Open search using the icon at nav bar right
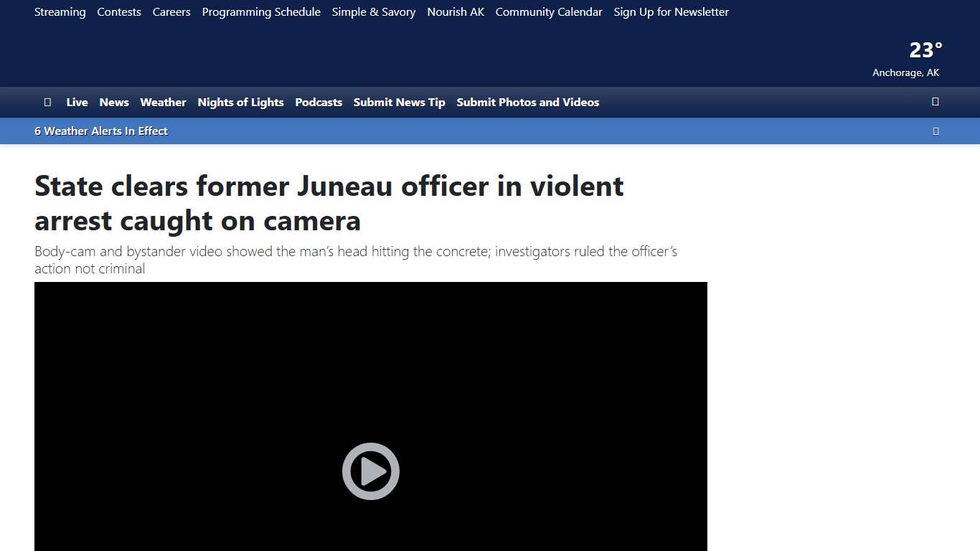Screen dimensions: 980x551 [935, 102]
